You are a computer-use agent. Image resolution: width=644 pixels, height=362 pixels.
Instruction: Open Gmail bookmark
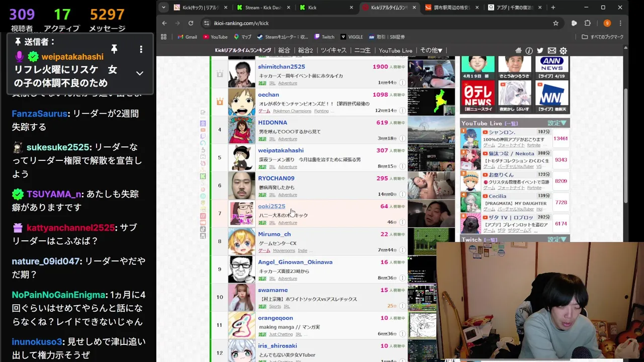187,37
